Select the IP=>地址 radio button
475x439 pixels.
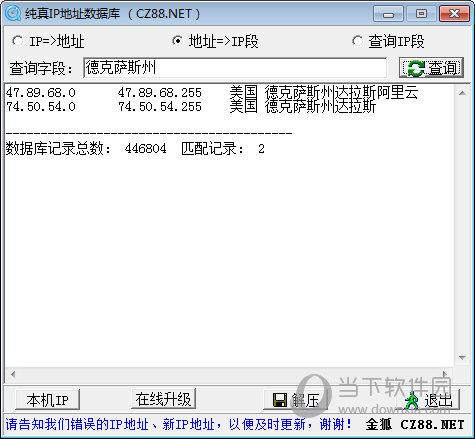(x=17, y=41)
